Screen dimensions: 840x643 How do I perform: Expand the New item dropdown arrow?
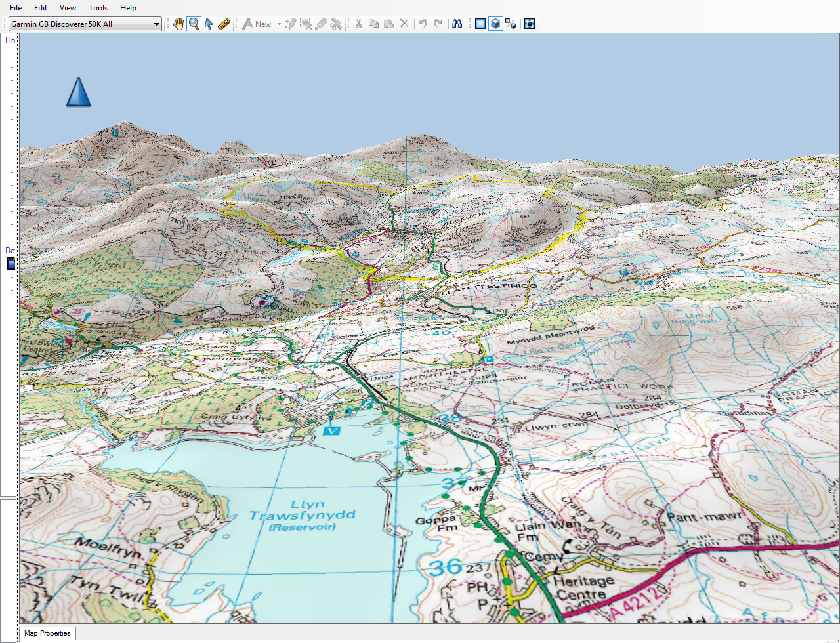[279, 24]
